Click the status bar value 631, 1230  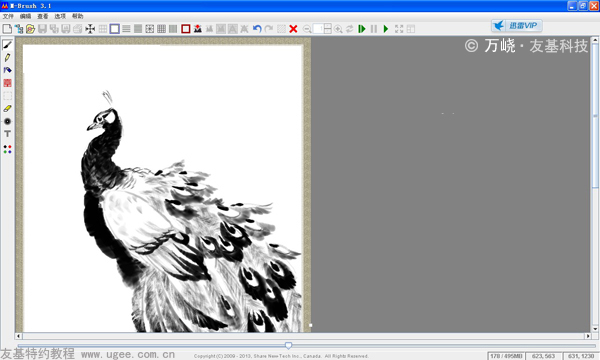point(581,356)
